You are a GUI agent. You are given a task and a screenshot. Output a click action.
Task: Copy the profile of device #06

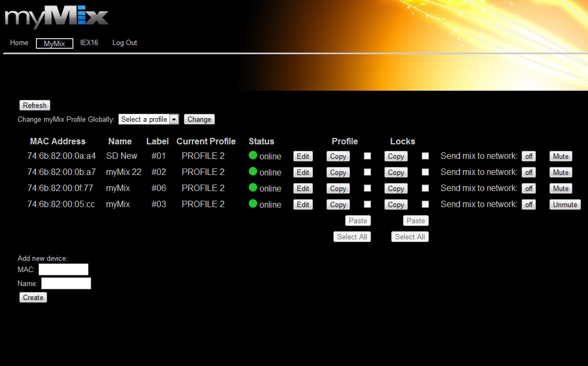338,188
